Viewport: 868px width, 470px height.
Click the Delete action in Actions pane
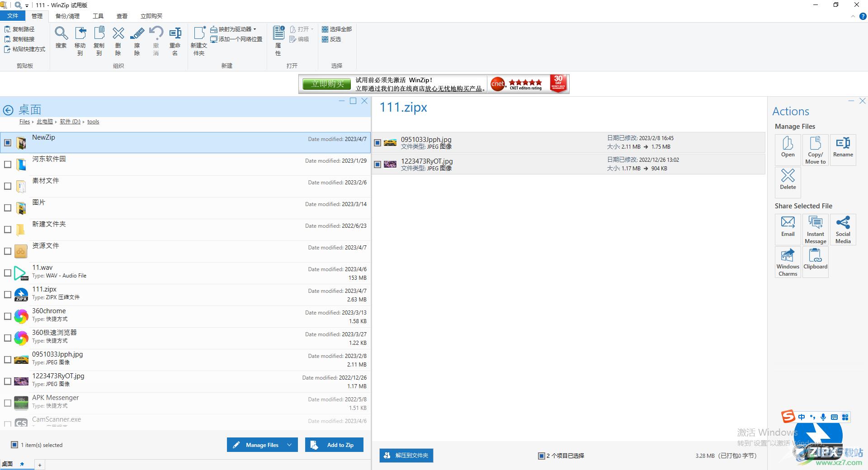click(x=788, y=182)
